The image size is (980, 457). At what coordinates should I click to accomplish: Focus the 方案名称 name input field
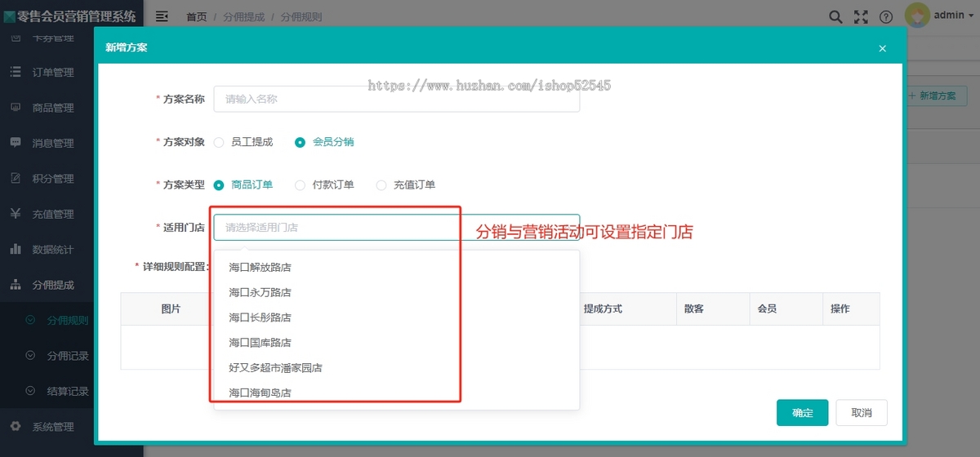(396, 99)
